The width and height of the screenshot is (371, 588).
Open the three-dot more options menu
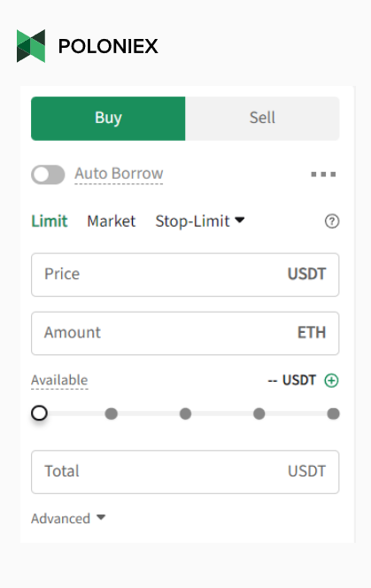[x=323, y=174]
